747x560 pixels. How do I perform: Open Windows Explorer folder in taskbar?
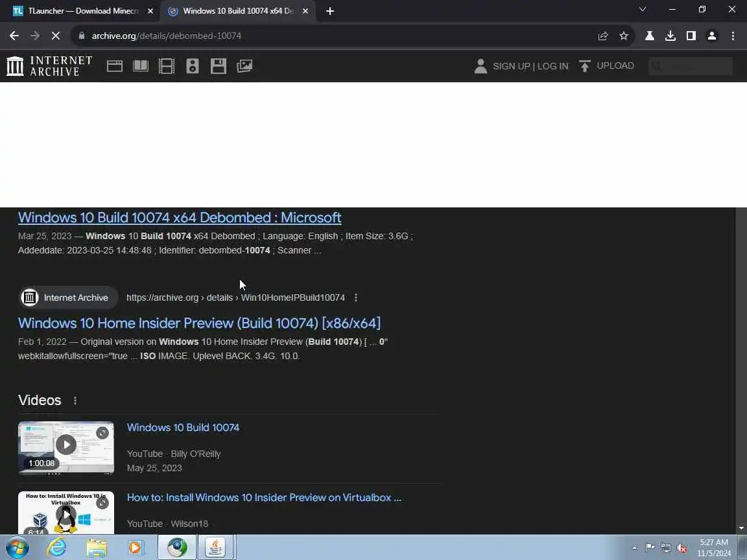96,547
